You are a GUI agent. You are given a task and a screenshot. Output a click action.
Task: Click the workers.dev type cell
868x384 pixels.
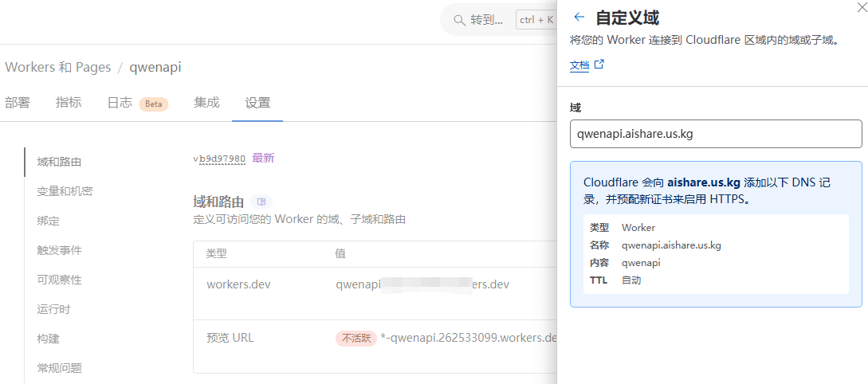click(238, 284)
